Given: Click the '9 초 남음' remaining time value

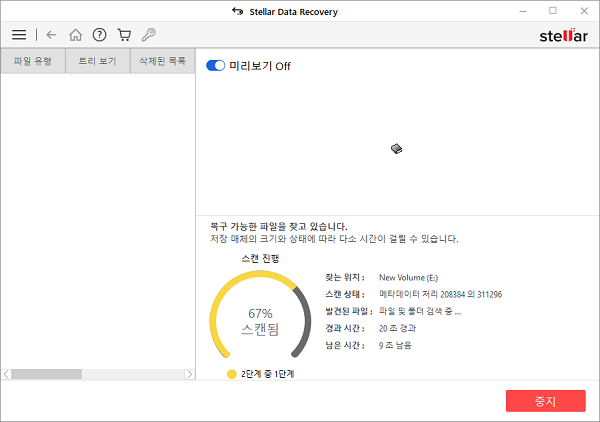Looking at the screenshot, I should [x=395, y=345].
